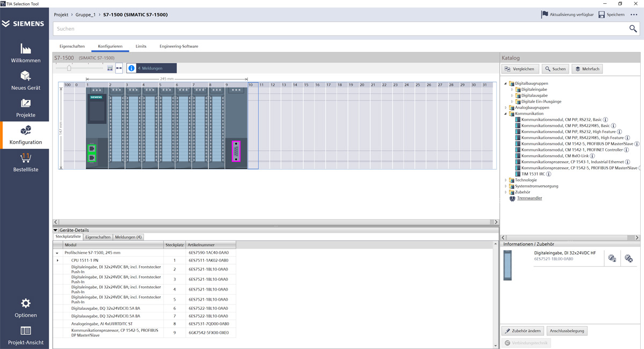Screen dimensions: 644x349
Task: Open the Meldungen (4) tab
Action: tap(128, 237)
